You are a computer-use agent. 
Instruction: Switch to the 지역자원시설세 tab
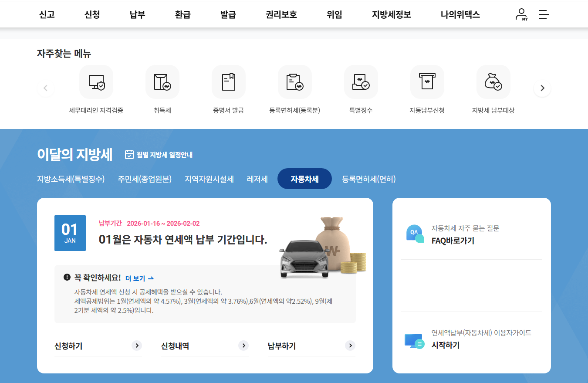coord(209,179)
